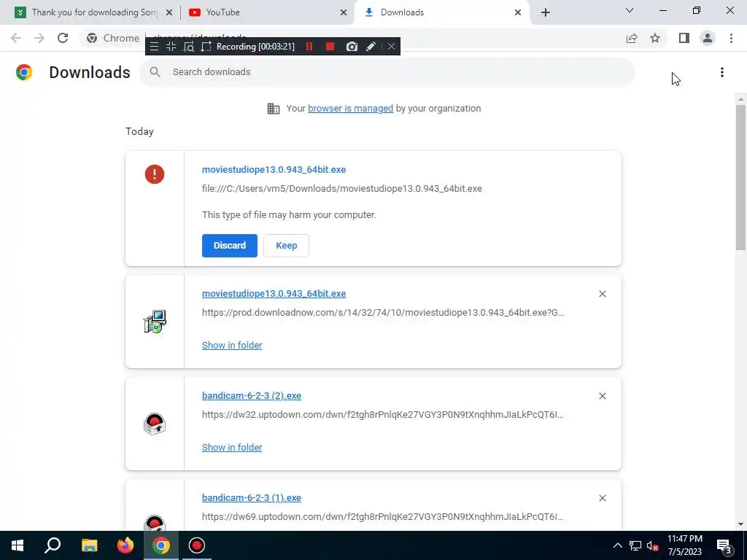Viewport: 747px width, 560px height.
Task: Show bandicam-6-2-3 (2).exe in folder
Action: pos(232,448)
